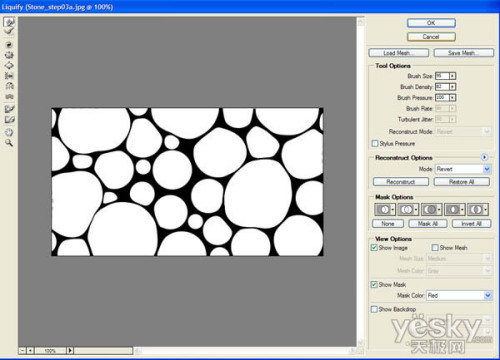This screenshot has height=360, width=500.
Task: Select the Mirror tool
Action: (x=9, y=86)
